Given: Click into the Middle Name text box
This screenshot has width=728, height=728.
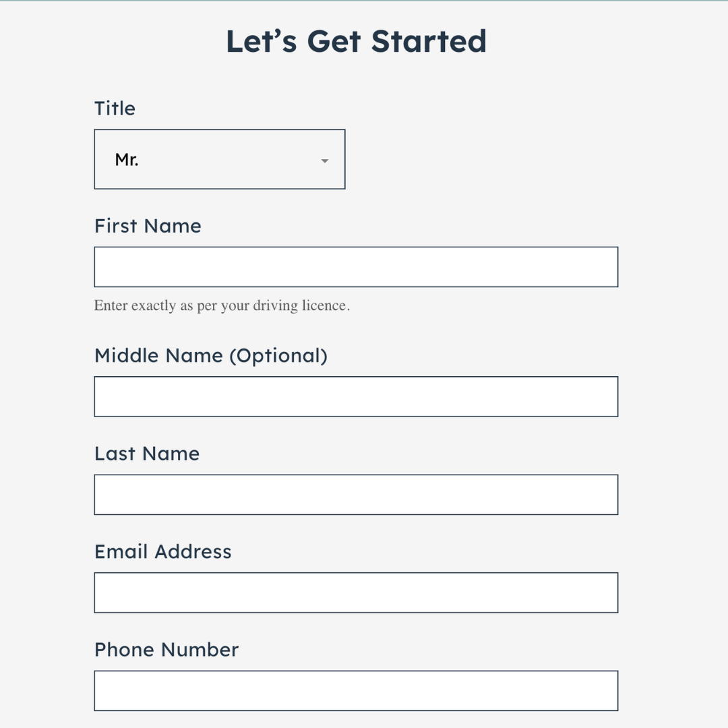Looking at the screenshot, I should pyautogui.click(x=356, y=396).
